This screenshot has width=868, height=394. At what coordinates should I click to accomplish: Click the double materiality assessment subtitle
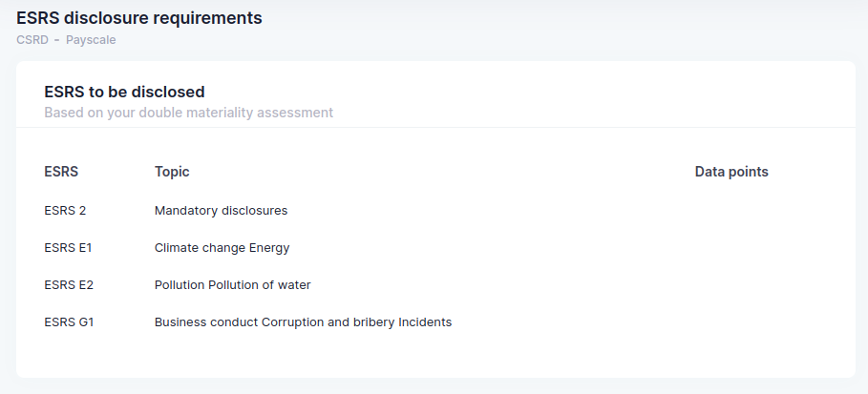[188, 113]
